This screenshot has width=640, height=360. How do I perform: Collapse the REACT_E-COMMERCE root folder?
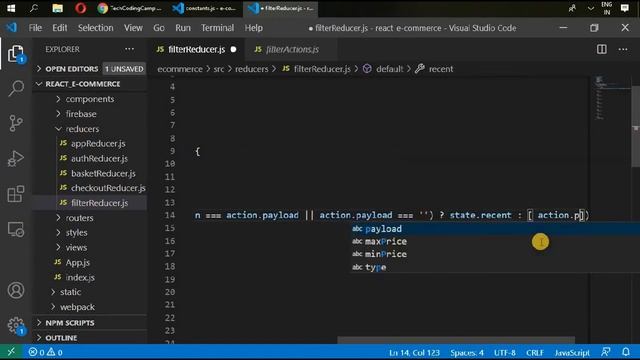click(x=90, y=84)
